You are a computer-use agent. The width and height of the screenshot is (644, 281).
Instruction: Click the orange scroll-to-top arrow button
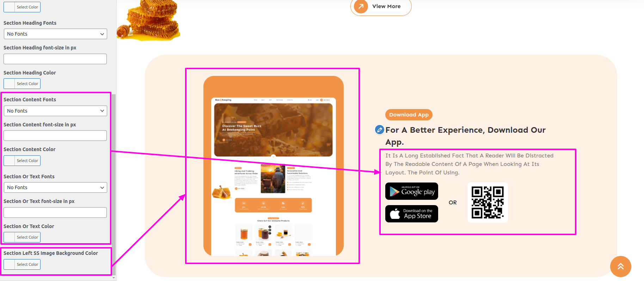click(620, 267)
